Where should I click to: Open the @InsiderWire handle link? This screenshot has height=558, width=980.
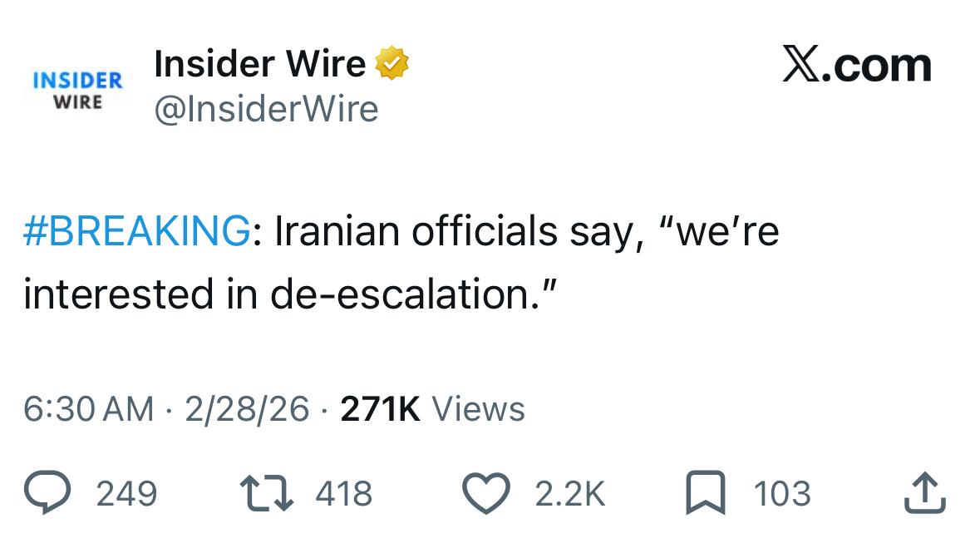tap(266, 109)
